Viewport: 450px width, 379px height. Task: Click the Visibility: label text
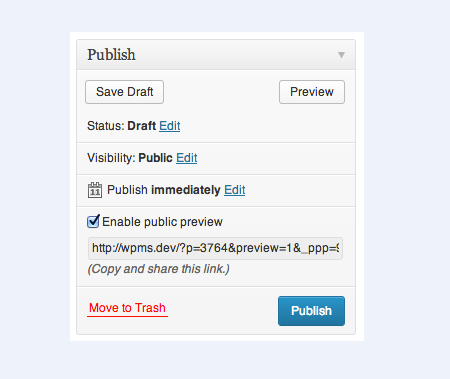[111, 158]
